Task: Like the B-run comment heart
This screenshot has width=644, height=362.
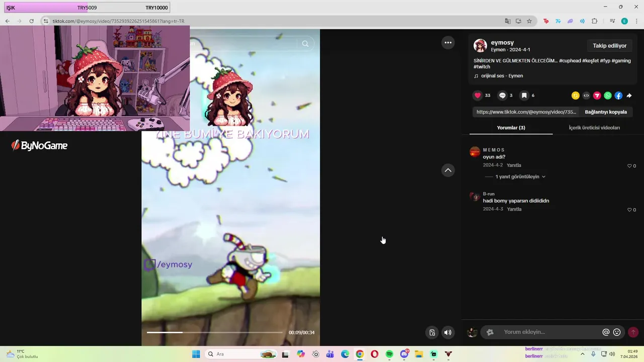Action: pyautogui.click(x=629, y=210)
